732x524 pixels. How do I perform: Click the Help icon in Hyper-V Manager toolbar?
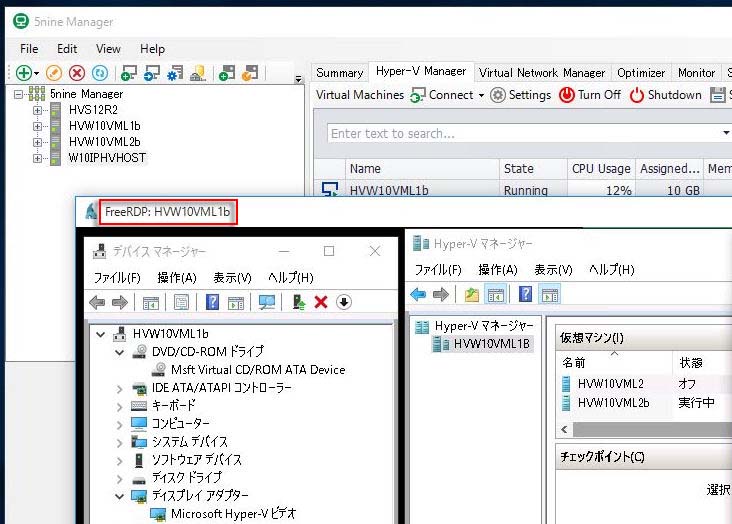click(x=525, y=294)
